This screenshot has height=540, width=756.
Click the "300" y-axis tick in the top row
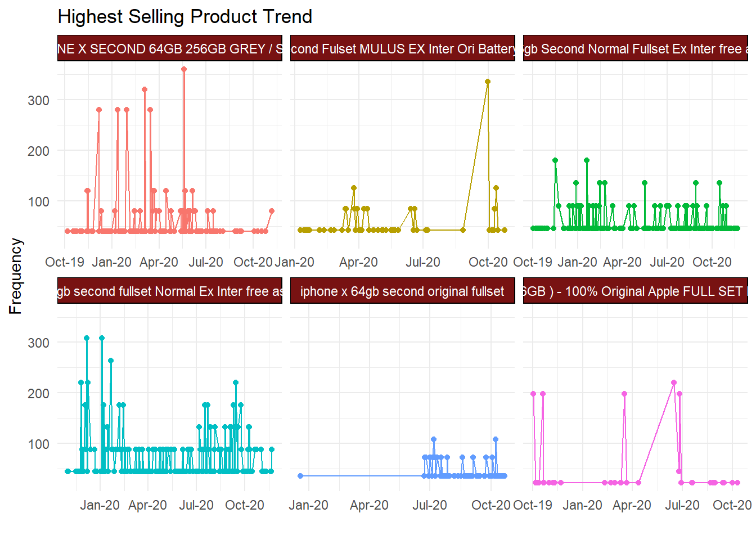point(38,101)
